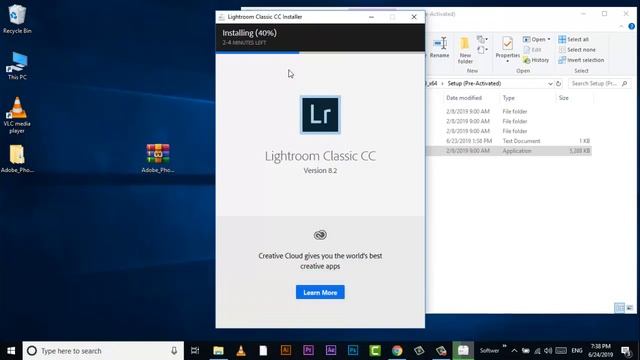Click the installer icon highlighted in taskbar
This screenshot has width=640, height=360.
(463, 351)
